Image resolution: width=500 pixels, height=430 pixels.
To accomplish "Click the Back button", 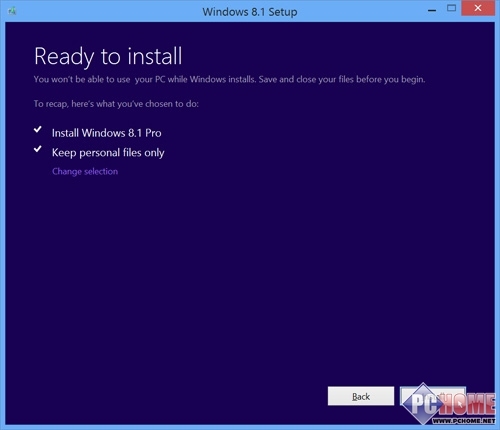I will point(361,396).
